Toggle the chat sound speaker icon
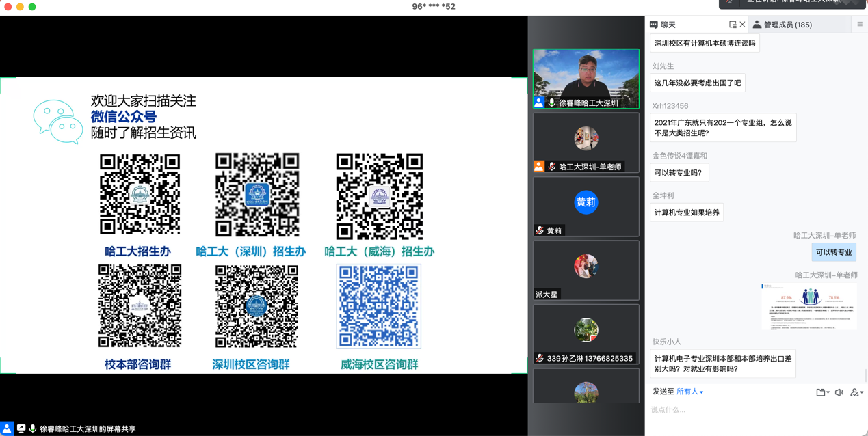This screenshot has height=436, width=868. point(839,392)
